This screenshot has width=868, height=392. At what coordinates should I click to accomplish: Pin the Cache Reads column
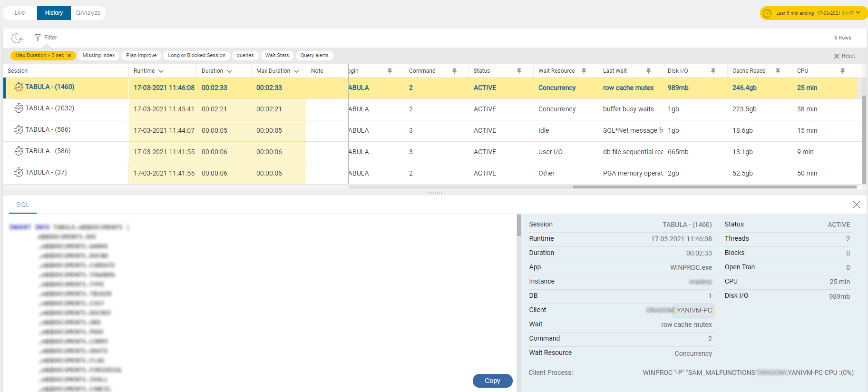[778, 71]
